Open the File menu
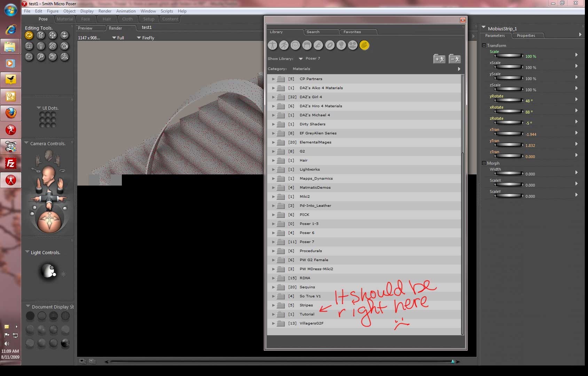The image size is (588, 376). coord(27,11)
